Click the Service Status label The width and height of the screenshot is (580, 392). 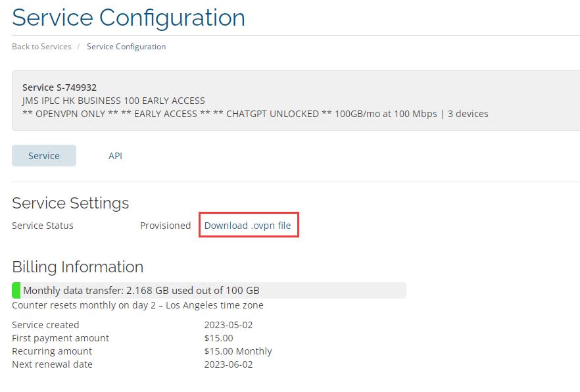43,225
